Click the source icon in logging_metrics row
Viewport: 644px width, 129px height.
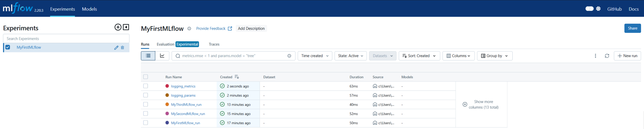point(375,86)
